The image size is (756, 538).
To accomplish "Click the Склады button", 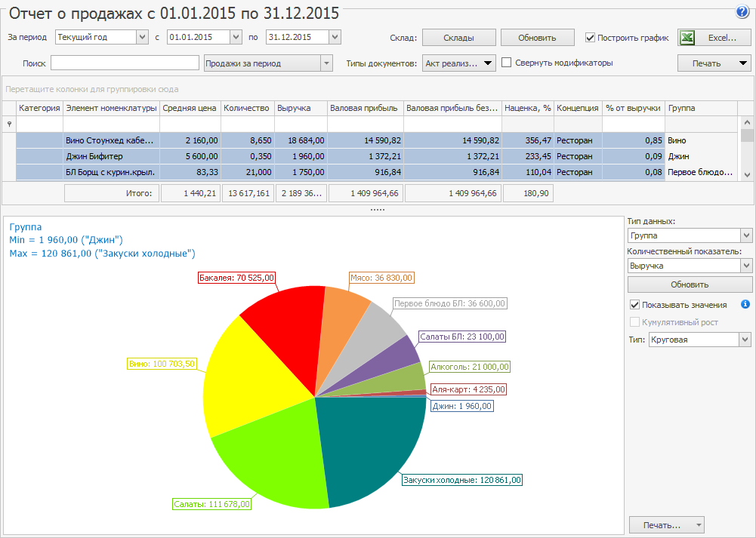I will coord(458,38).
